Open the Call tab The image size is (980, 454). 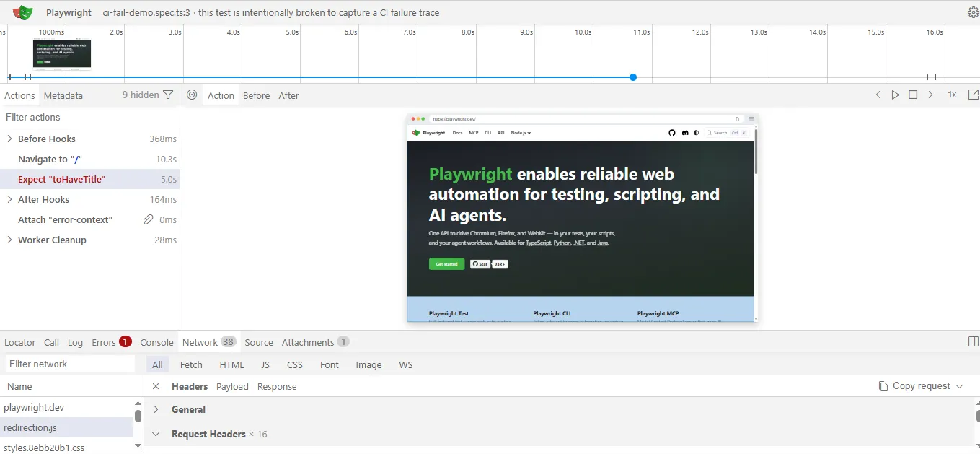coord(51,342)
